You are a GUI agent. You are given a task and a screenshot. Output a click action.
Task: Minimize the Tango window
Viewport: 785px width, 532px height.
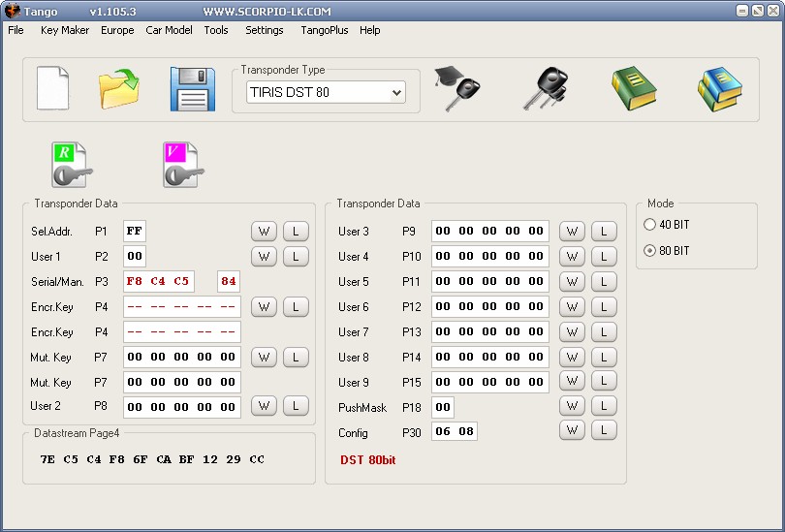pos(742,11)
